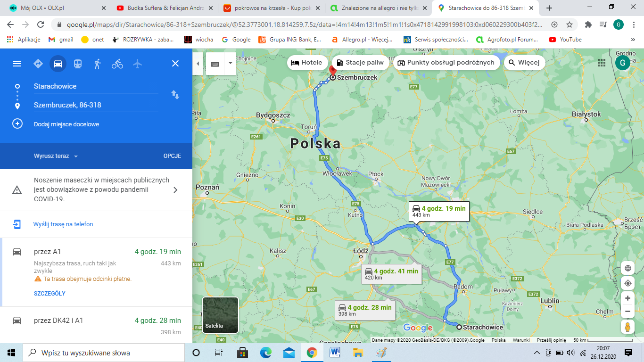Select the flight travel mode icon
The height and width of the screenshot is (362, 644).
pos(137,64)
